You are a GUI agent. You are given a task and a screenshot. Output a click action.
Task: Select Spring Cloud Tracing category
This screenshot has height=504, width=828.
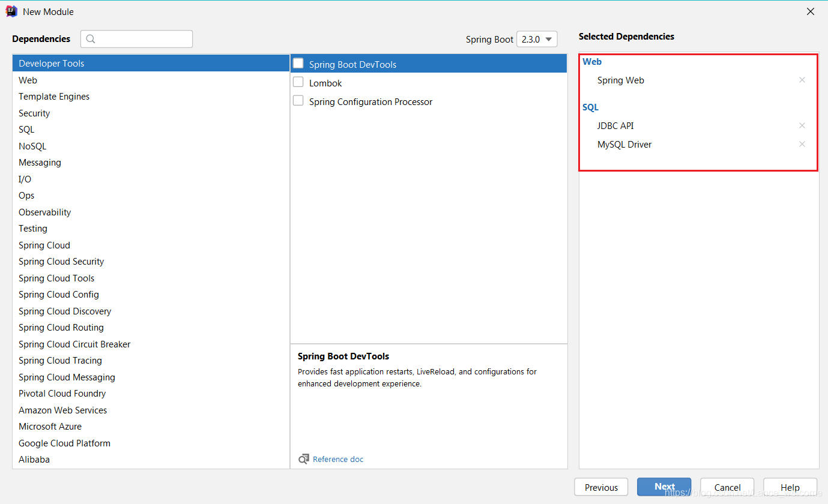point(151,361)
